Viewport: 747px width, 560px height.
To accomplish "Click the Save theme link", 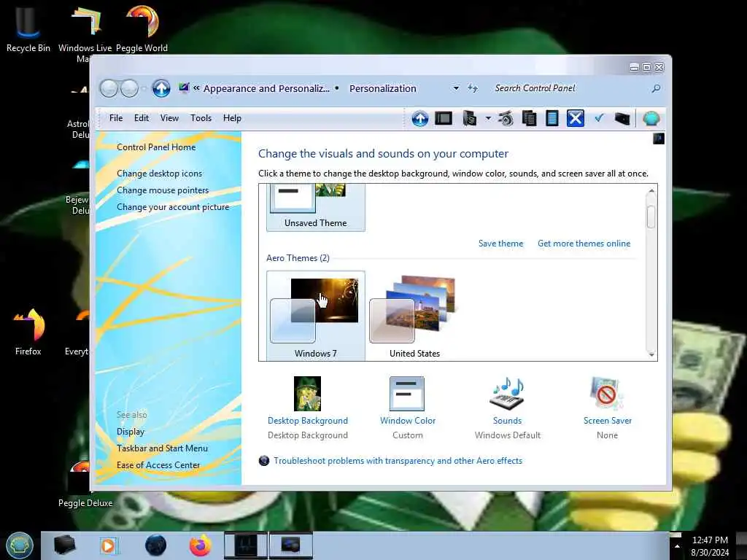I will pos(500,244).
